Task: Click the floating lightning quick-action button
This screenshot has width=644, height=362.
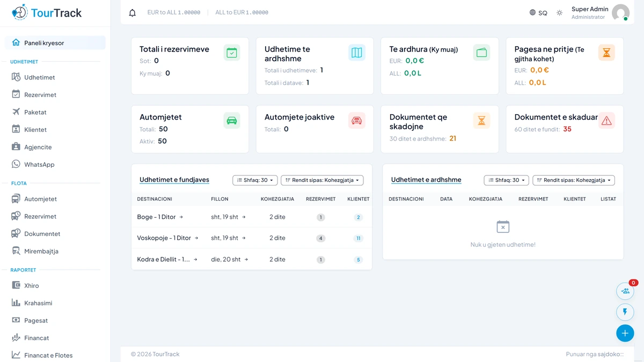Action: click(625, 312)
